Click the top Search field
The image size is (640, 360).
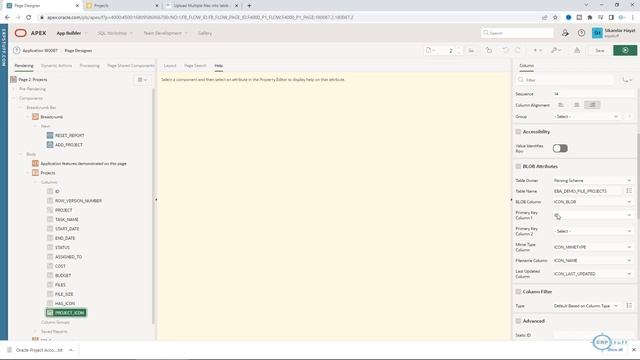pos(517,33)
